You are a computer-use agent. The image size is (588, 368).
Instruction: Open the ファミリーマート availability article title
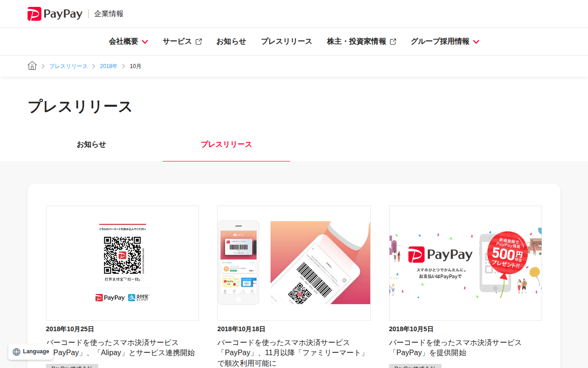click(293, 353)
